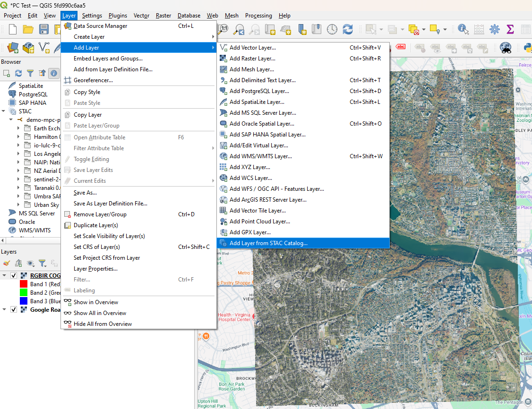Open Processing Toolbox gear icon
The image size is (532, 409).
(494, 29)
